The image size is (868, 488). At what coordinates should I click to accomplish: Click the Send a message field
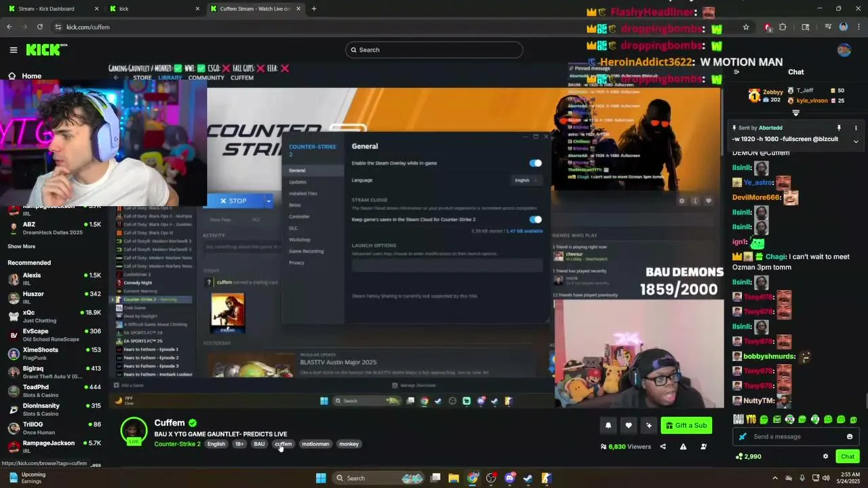point(795,436)
